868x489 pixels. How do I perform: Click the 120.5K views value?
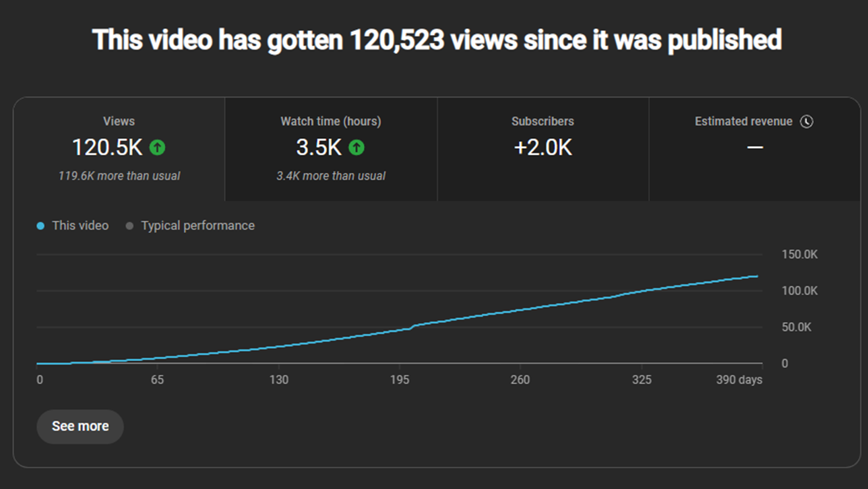tap(107, 147)
